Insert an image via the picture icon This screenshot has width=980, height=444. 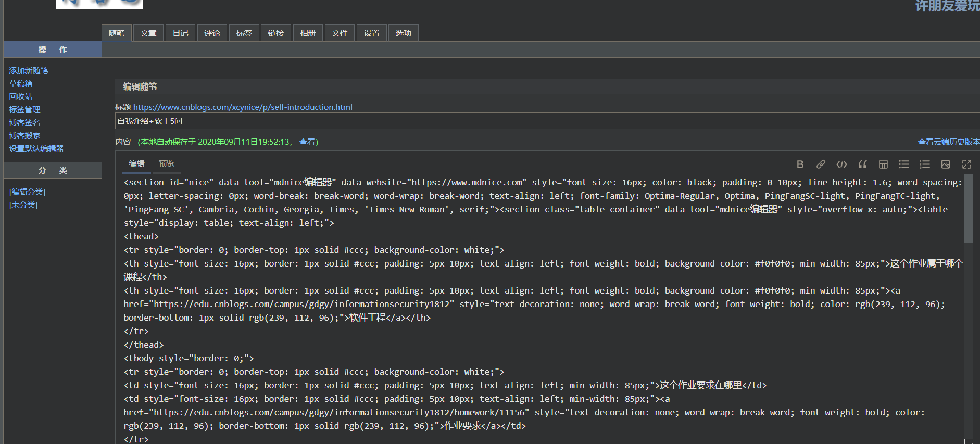(x=946, y=164)
